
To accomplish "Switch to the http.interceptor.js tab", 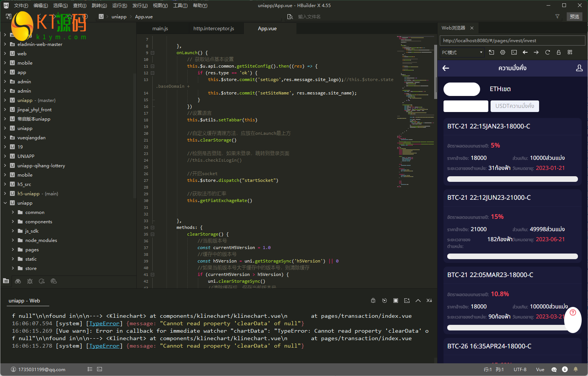I will [214, 28].
